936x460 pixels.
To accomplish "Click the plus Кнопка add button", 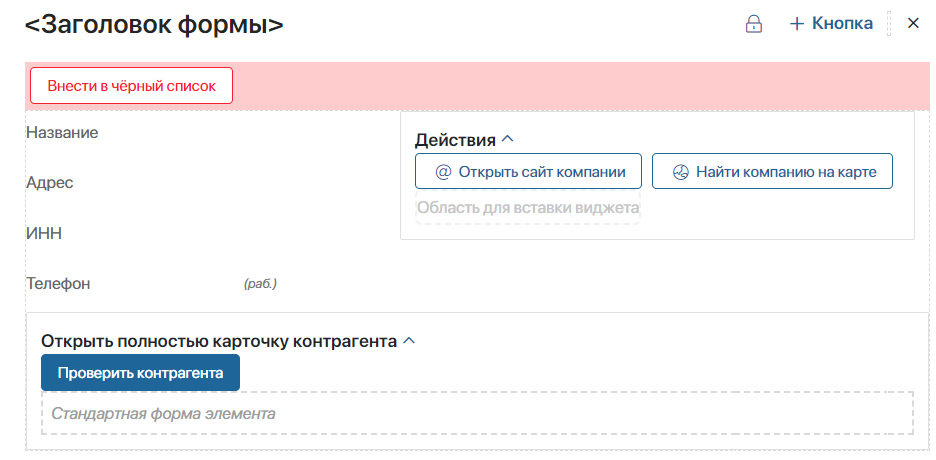I will 831,23.
